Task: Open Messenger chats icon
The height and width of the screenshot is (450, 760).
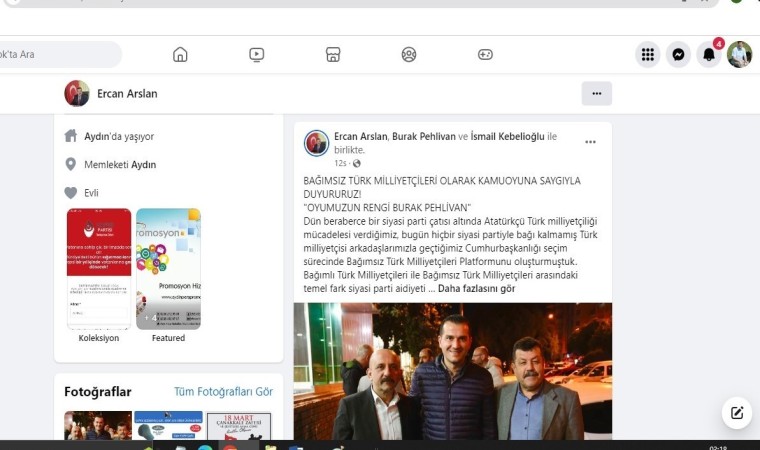Action: [x=678, y=55]
